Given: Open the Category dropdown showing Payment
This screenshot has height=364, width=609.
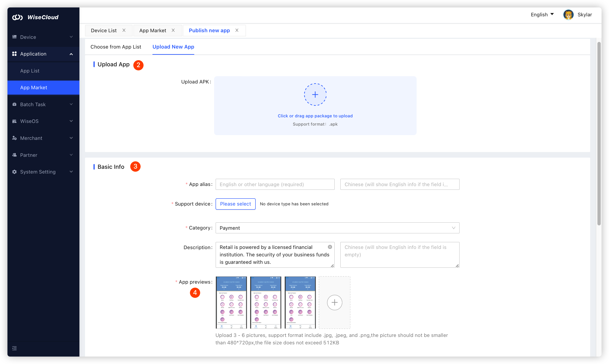Looking at the screenshot, I should [x=337, y=228].
